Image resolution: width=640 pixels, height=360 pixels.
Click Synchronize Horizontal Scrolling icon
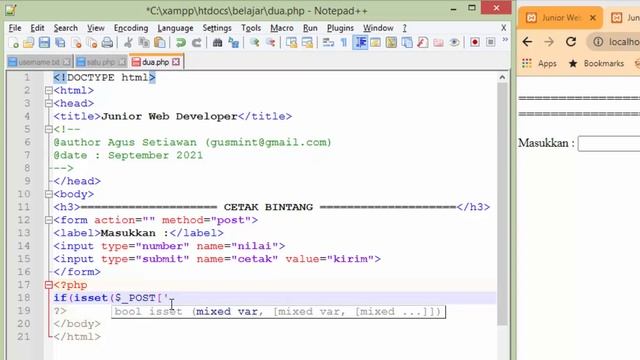click(x=307, y=42)
